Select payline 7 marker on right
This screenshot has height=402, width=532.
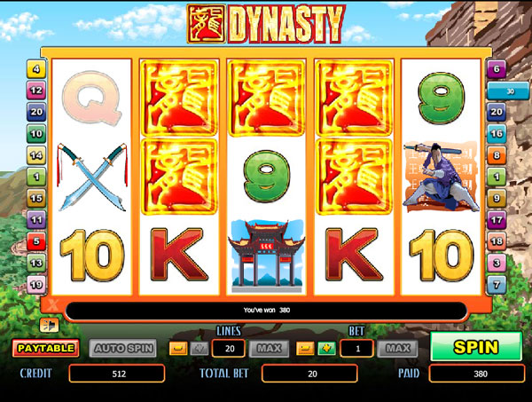(497, 285)
